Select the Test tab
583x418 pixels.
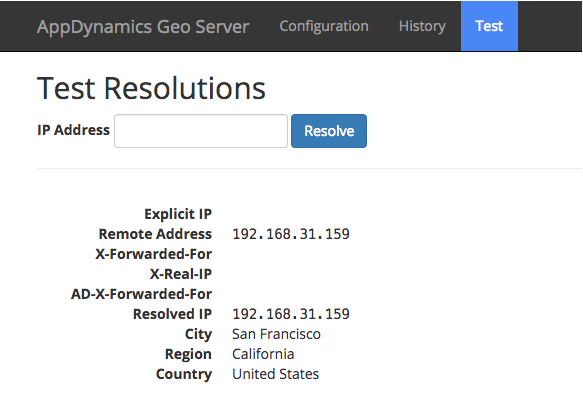[489, 26]
